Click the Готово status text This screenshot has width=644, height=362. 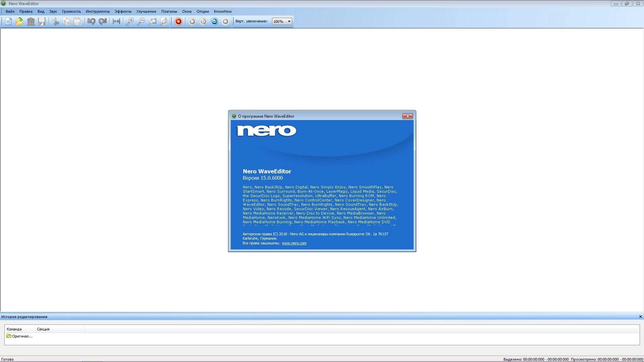(x=8, y=359)
